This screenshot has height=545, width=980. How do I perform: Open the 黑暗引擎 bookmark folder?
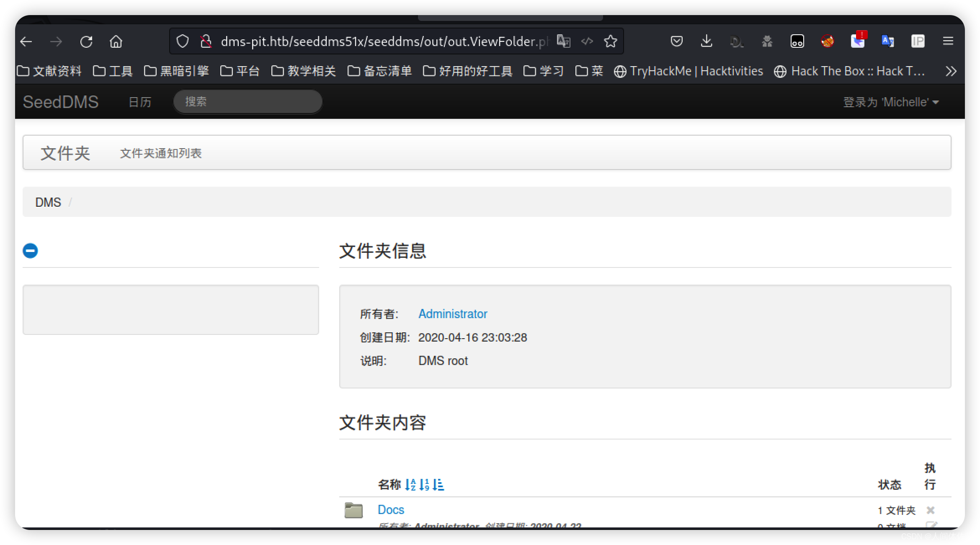click(176, 71)
